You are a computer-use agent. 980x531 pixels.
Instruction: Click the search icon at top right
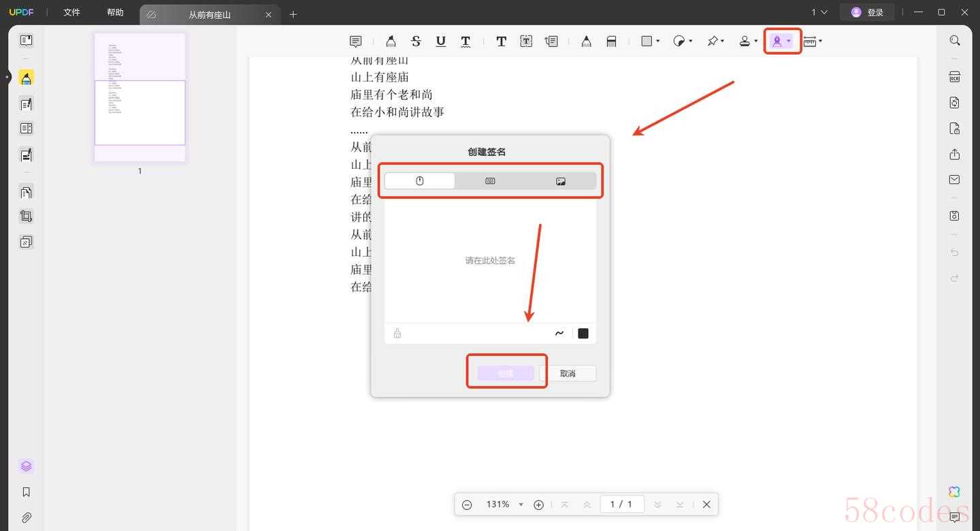tap(954, 41)
